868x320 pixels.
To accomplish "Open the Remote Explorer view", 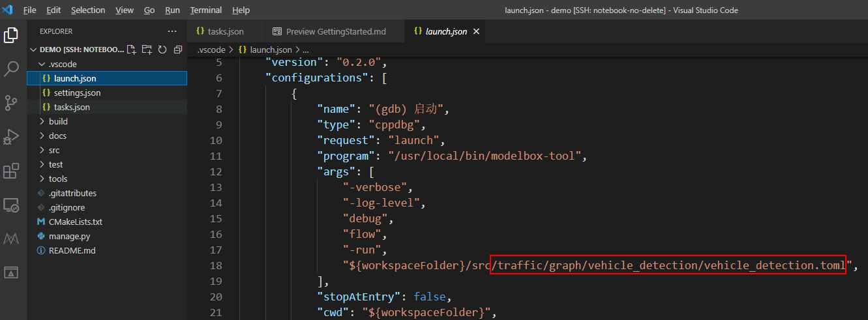I will pos(11,205).
